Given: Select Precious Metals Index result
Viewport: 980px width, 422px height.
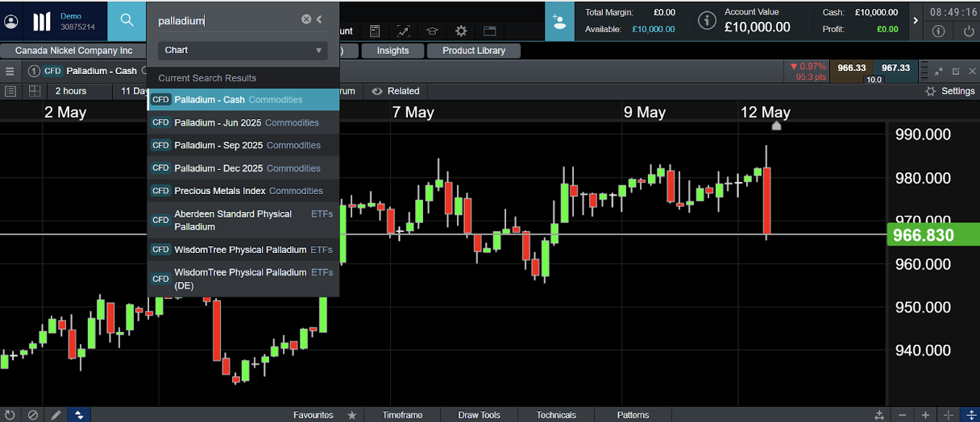Looking at the screenshot, I should [243, 191].
